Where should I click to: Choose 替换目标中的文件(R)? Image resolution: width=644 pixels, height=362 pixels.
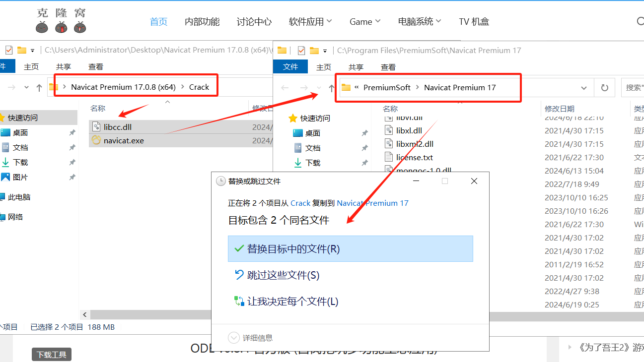coord(351,248)
